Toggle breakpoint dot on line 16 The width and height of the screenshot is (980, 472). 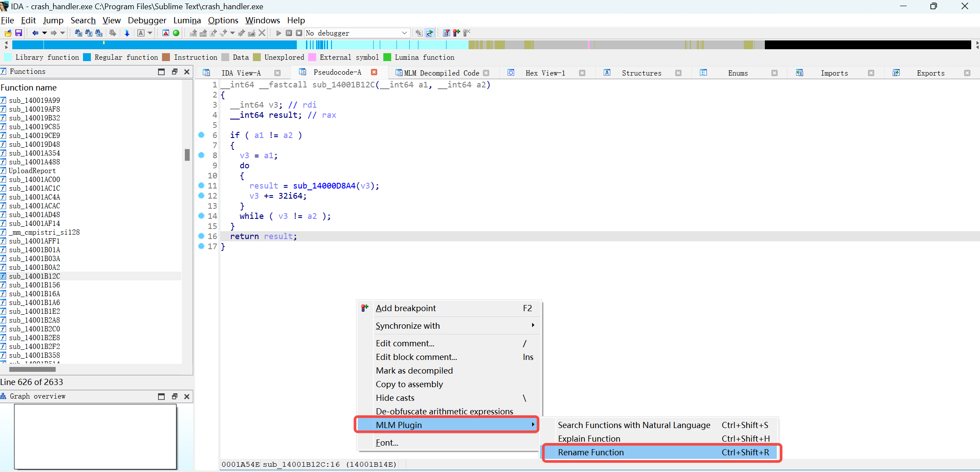tap(202, 236)
